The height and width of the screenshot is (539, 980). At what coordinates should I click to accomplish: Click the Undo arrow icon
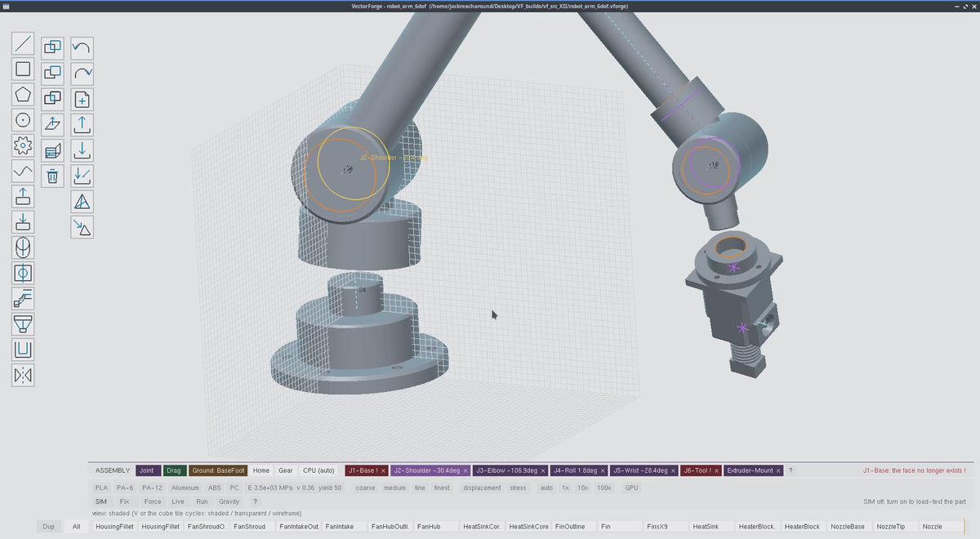pyautogui.click(x=82, y=48)
